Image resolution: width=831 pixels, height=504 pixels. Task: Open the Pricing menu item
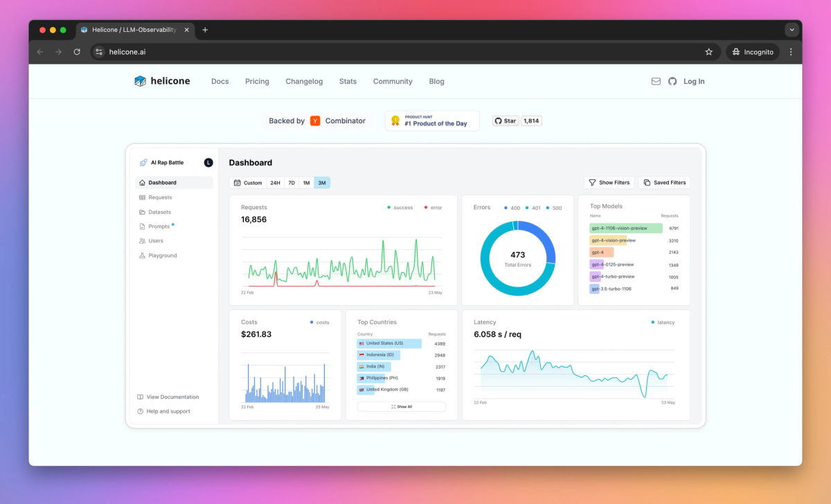[257, 81]
